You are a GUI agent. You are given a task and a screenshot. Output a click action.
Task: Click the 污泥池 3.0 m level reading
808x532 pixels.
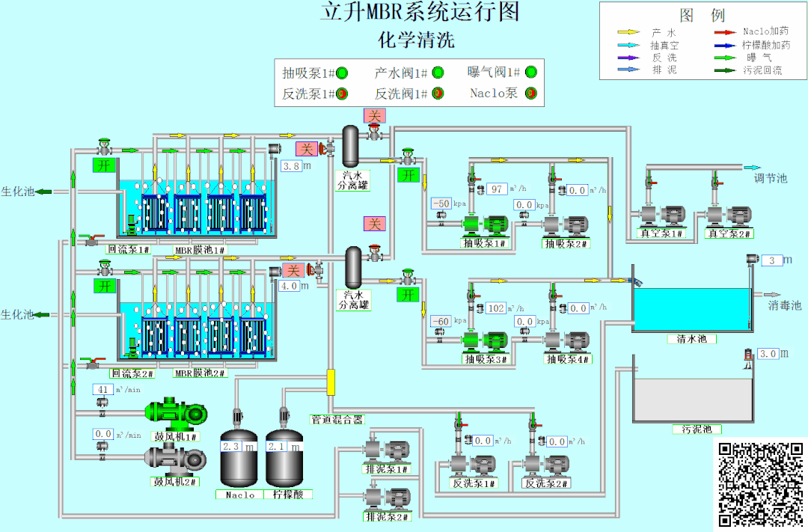click(x=768, y=354)
